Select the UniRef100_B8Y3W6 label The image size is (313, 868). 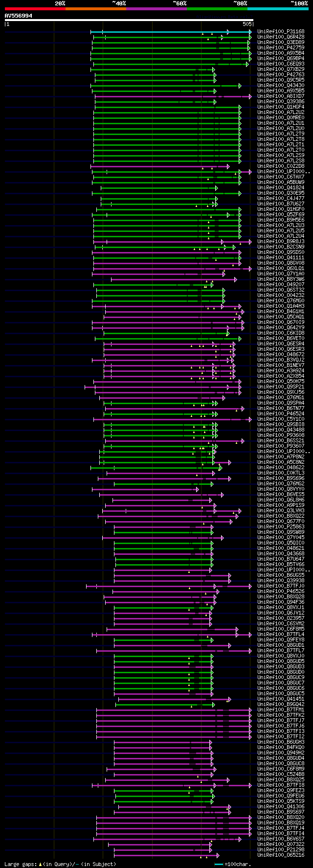(281, 279)
